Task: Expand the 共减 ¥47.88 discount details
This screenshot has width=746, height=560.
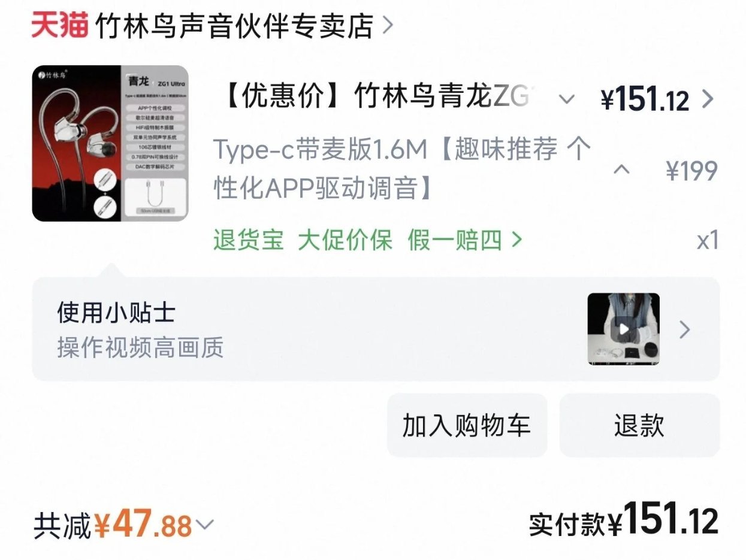Action: click(x=123, y=525)
